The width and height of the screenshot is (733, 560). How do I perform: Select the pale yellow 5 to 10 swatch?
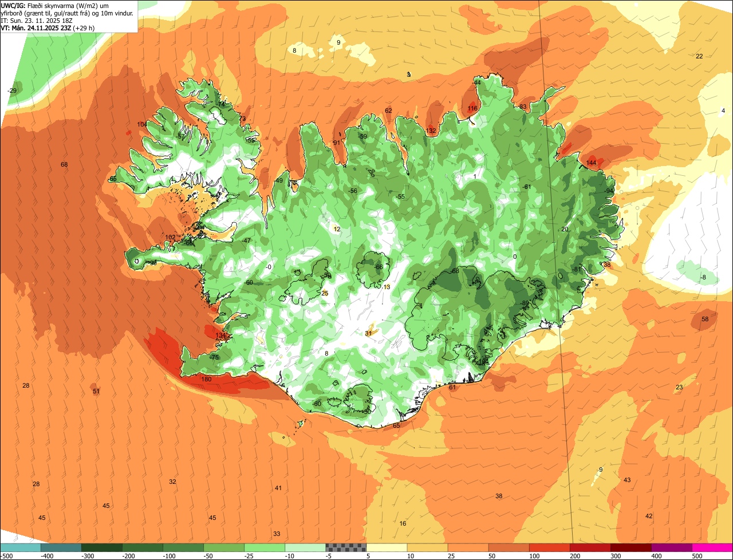[387, 547]
